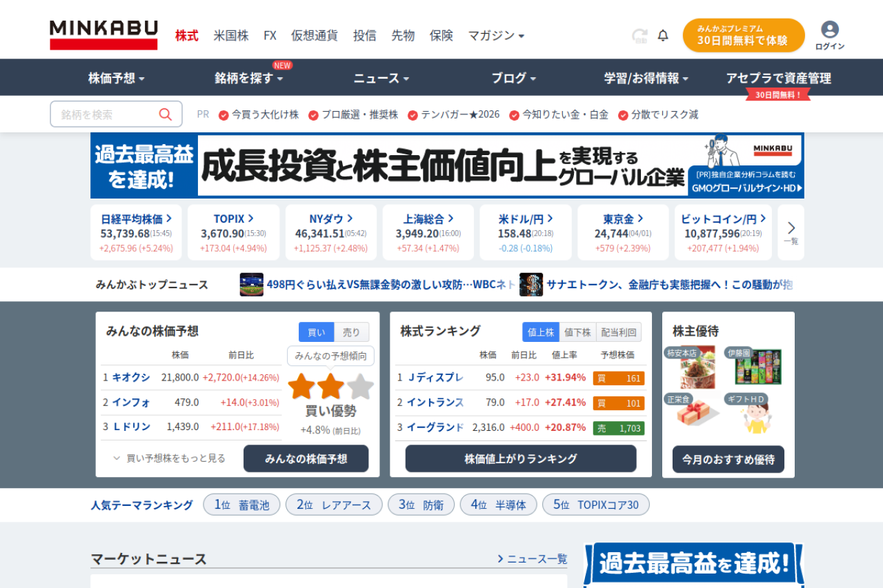Viewport: 883px width, 588px height.
Task: Open the 米国株 top tab
Action: point(231,35)
